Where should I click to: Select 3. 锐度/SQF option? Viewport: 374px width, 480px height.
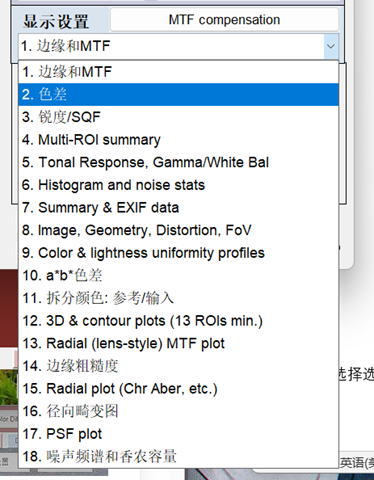tap(179, 117)
